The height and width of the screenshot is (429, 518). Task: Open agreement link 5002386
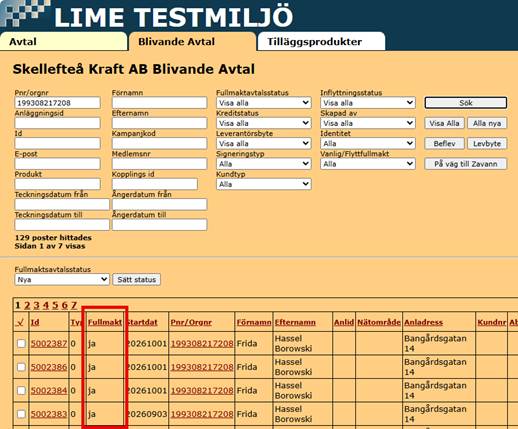(49, 367)
